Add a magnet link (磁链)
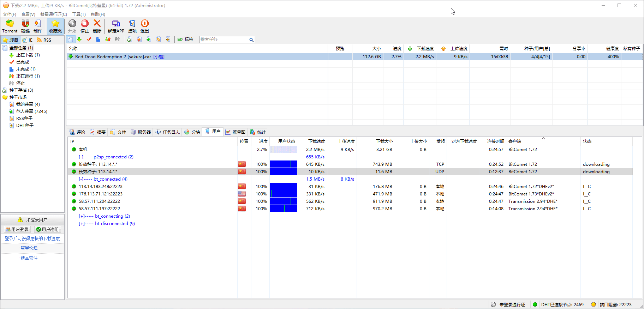This screenshot has height=309, width=644. (x=25, y=26)
